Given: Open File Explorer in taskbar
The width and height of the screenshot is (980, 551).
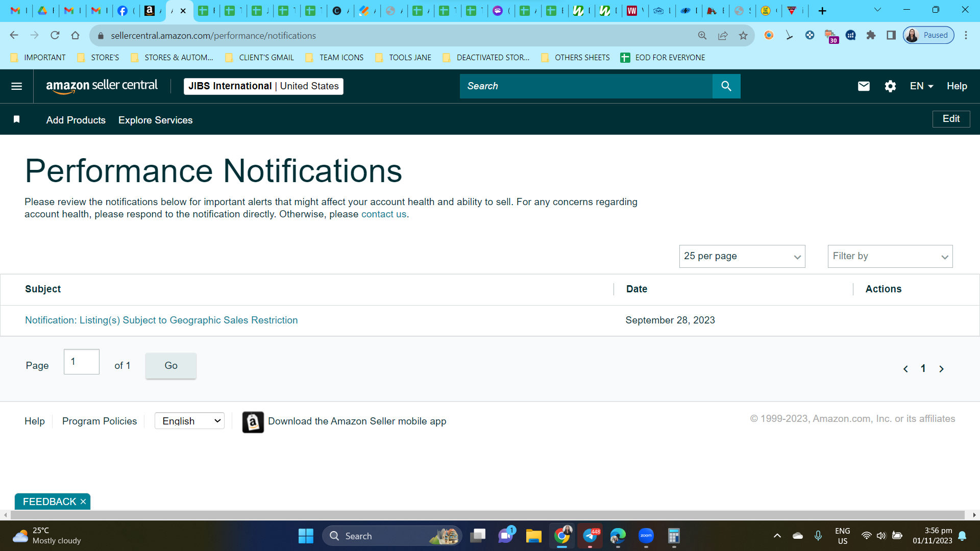Looking at the screenshot, I should pos(533,536).
